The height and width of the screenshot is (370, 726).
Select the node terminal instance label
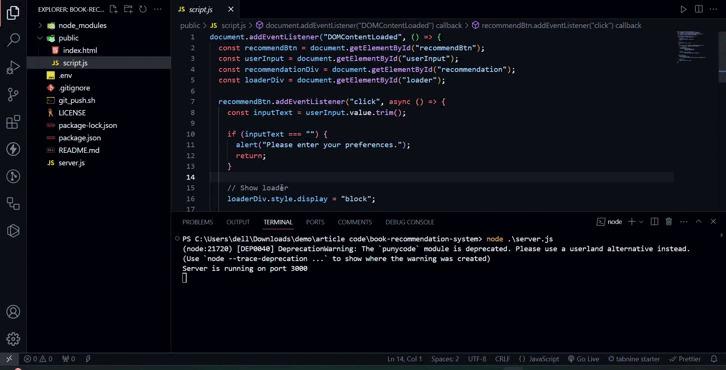(609, 222)
